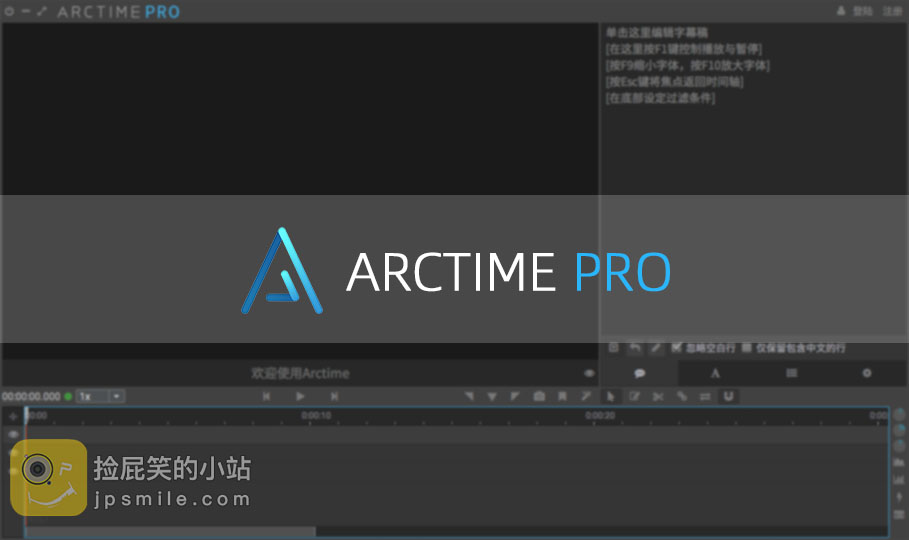This screenshot has height=540, width=909.
Task: Choose the scissors cut tool
Action: click(658, 397)
